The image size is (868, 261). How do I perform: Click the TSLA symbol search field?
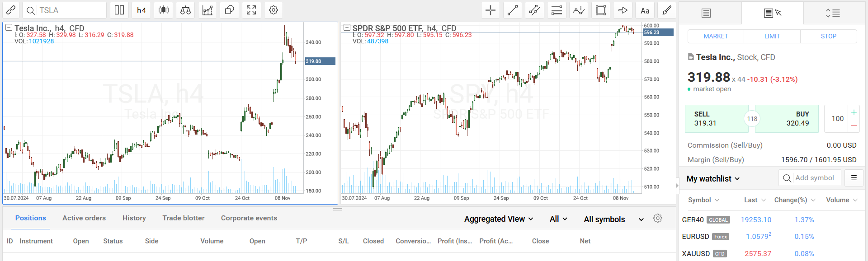click(64, 10)
